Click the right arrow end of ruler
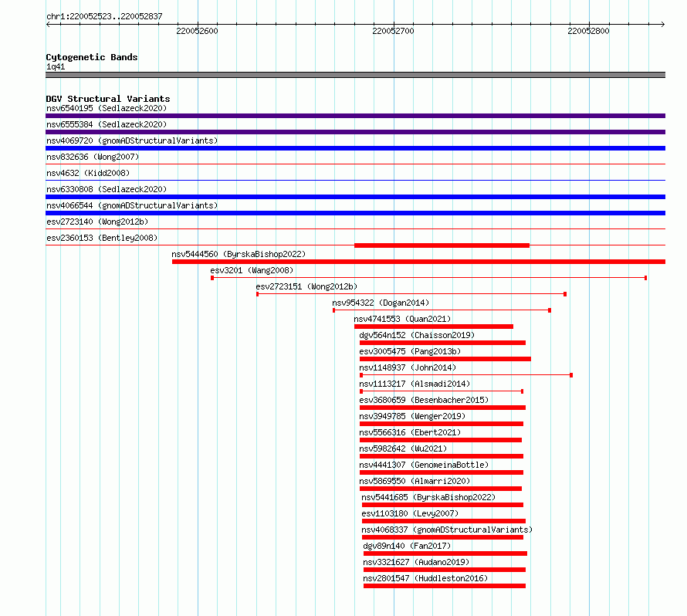This screenshot has width=687, height=616. pyautogui.click(x=663, y=25)
